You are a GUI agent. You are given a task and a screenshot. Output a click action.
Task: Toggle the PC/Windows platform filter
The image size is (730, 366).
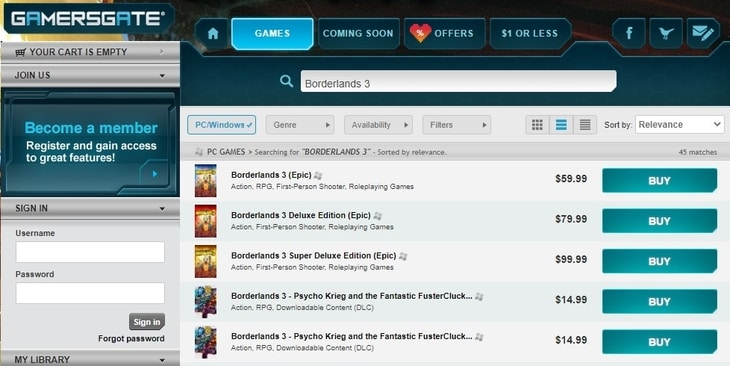222,125
